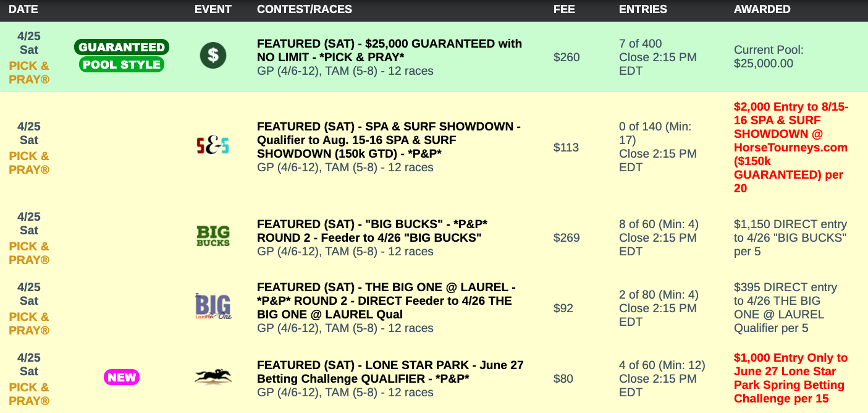The width and height of the screenshot is (868, 413).
Task: Click the $260 fee in the first row
Action: tap(567, 57)
